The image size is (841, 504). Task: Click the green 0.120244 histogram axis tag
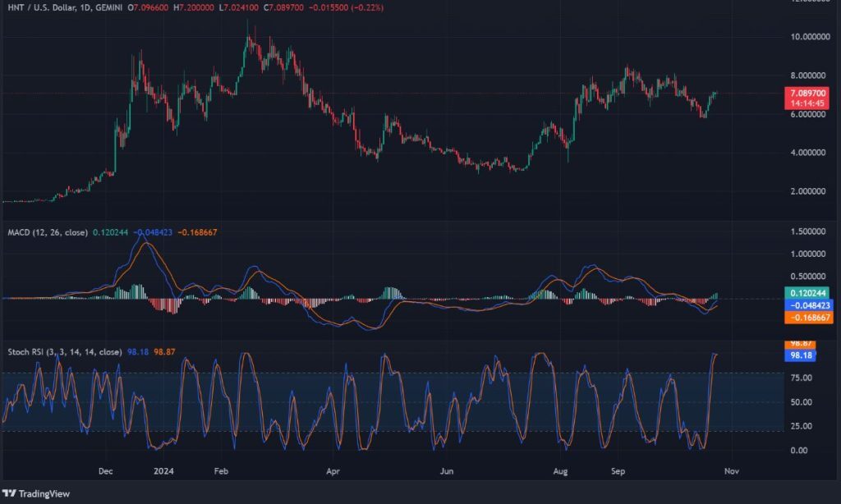(x=807, y=293)
